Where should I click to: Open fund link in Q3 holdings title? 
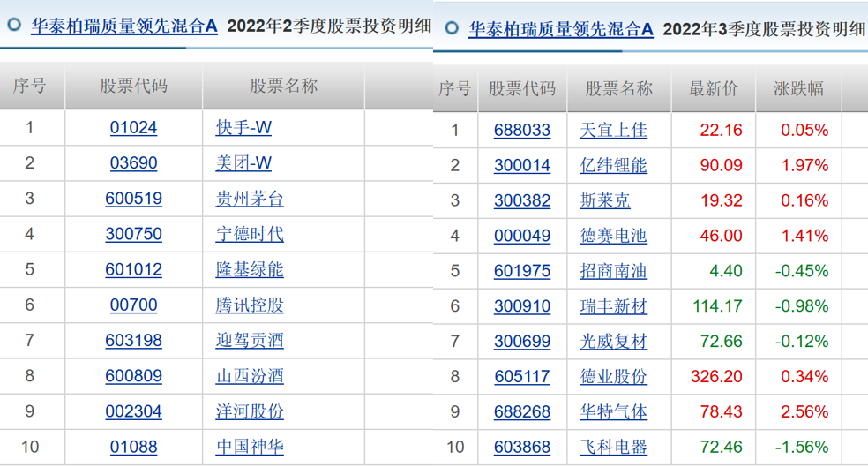point(561,29)
